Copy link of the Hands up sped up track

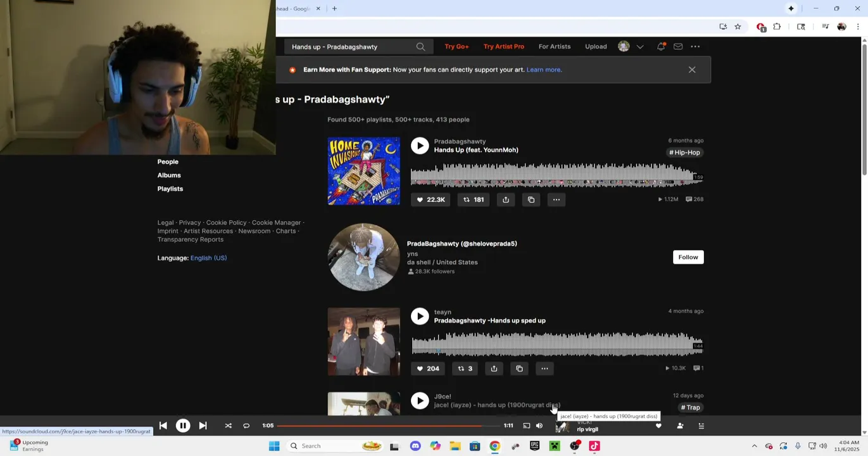pyautogui.click(x=519, y=369)
